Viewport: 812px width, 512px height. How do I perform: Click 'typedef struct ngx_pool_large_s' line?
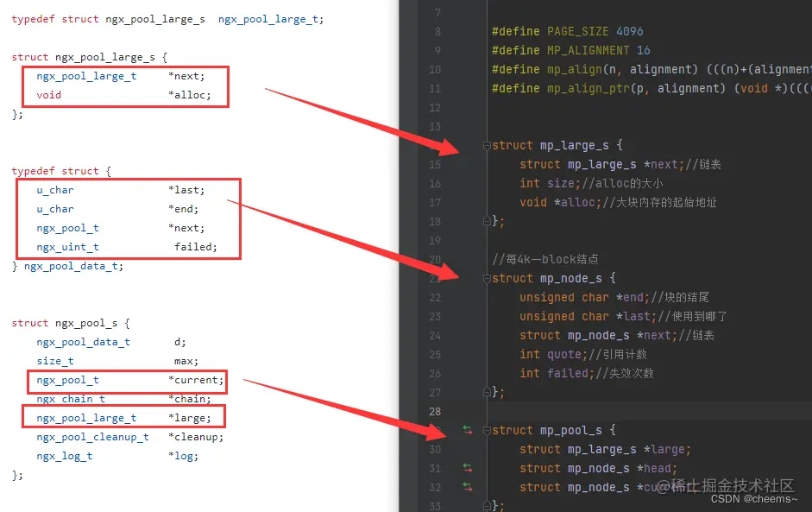pos(167,19)
